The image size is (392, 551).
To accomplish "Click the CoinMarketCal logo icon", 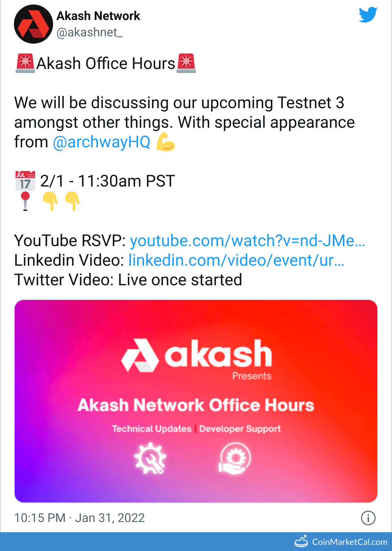I will tap(301, 542).
